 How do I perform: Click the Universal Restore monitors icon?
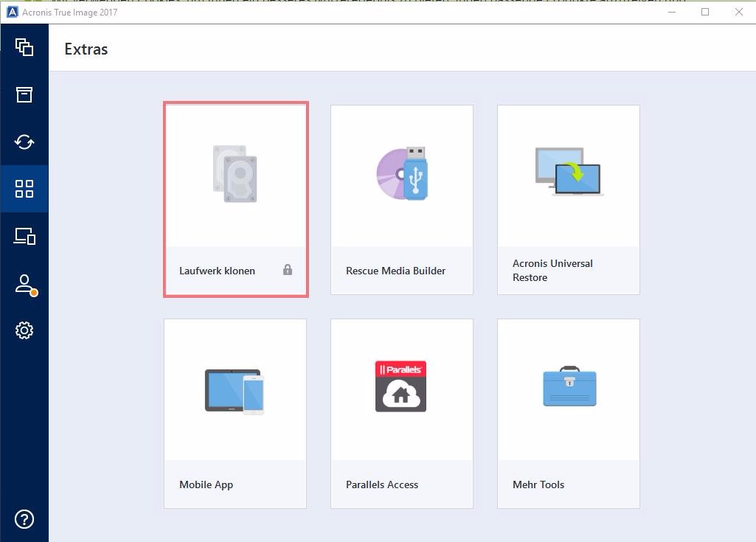569,171
